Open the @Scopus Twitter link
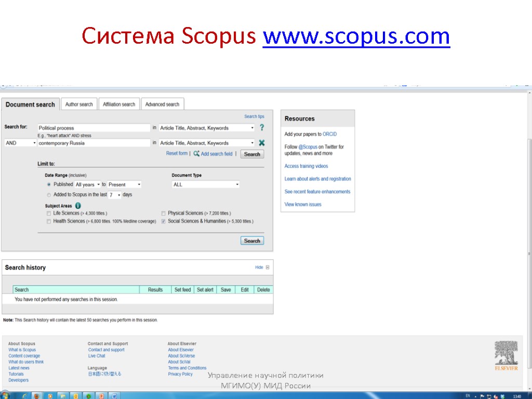This screenshot has width=532, height=399. 308,147
